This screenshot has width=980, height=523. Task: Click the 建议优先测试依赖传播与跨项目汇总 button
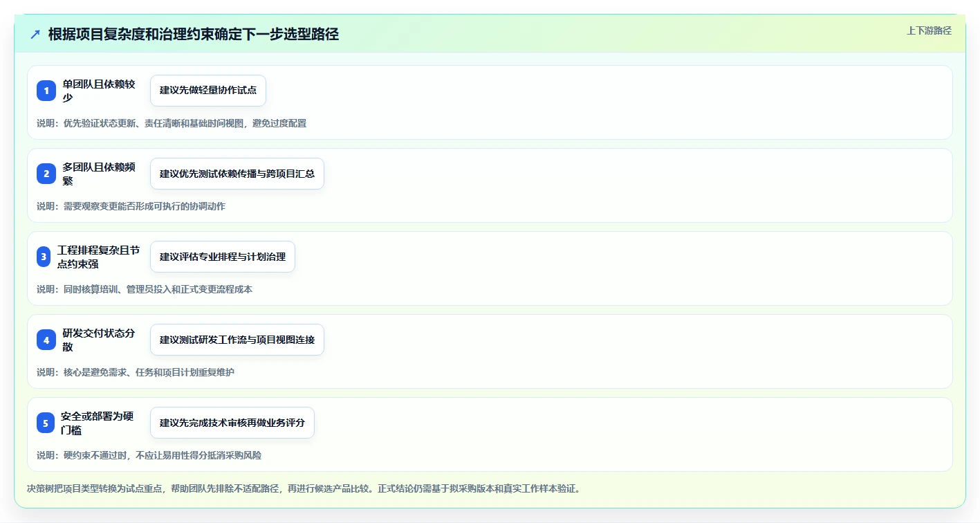point(237,174)
